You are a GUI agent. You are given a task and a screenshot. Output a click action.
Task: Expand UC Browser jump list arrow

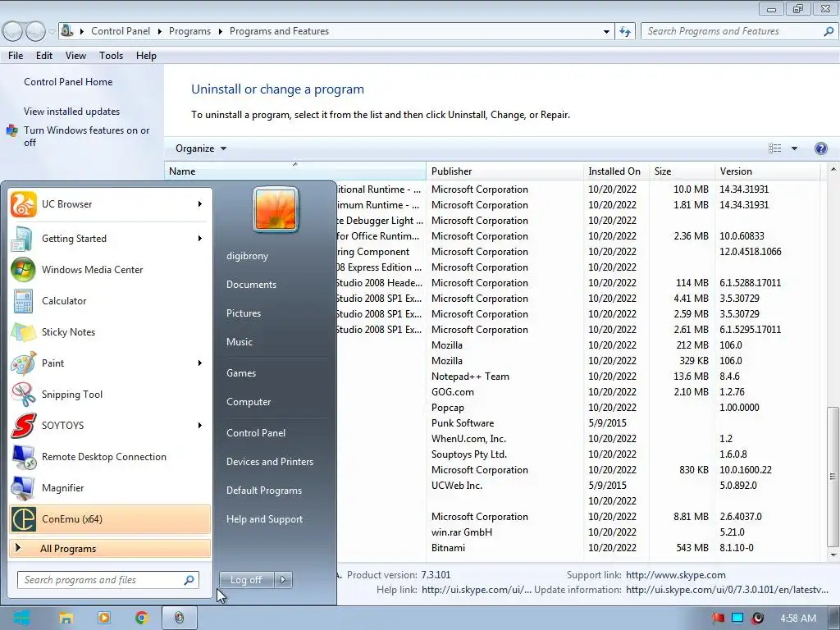[200, 204]
